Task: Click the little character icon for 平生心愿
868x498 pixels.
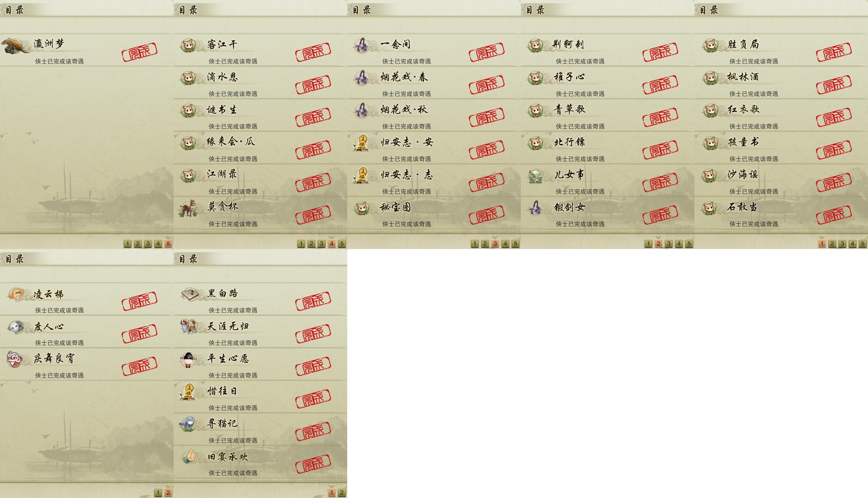Action: [x=188, y=360]
